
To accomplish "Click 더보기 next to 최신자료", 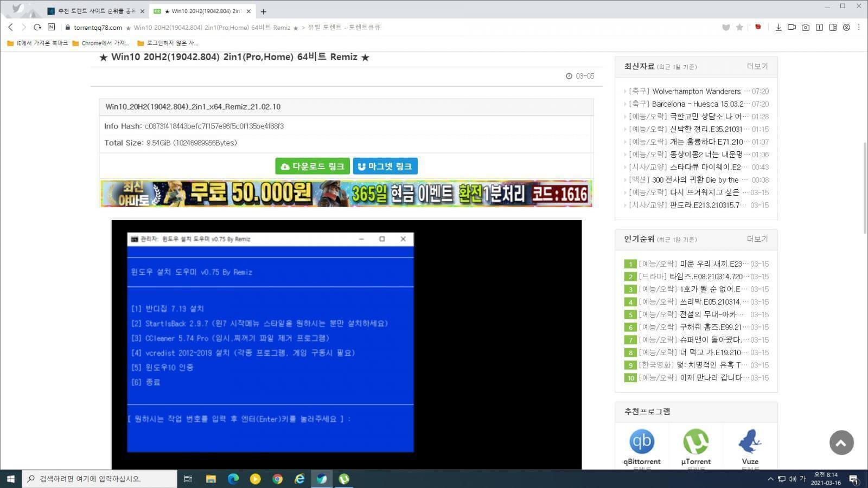I will [x=757, y=66].
